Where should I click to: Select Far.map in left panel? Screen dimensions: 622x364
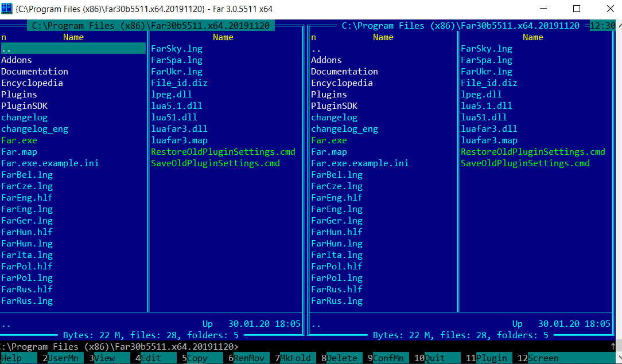(x=19, y=152)
